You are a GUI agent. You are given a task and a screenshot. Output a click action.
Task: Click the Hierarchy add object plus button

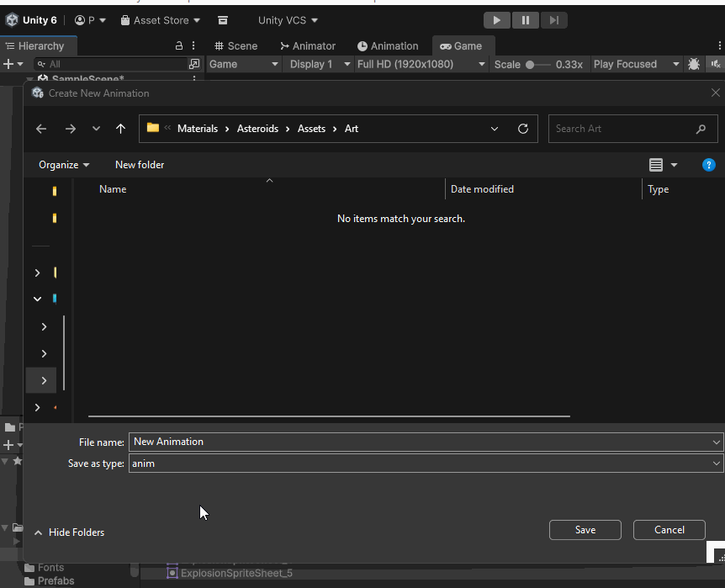coord(8,64)
